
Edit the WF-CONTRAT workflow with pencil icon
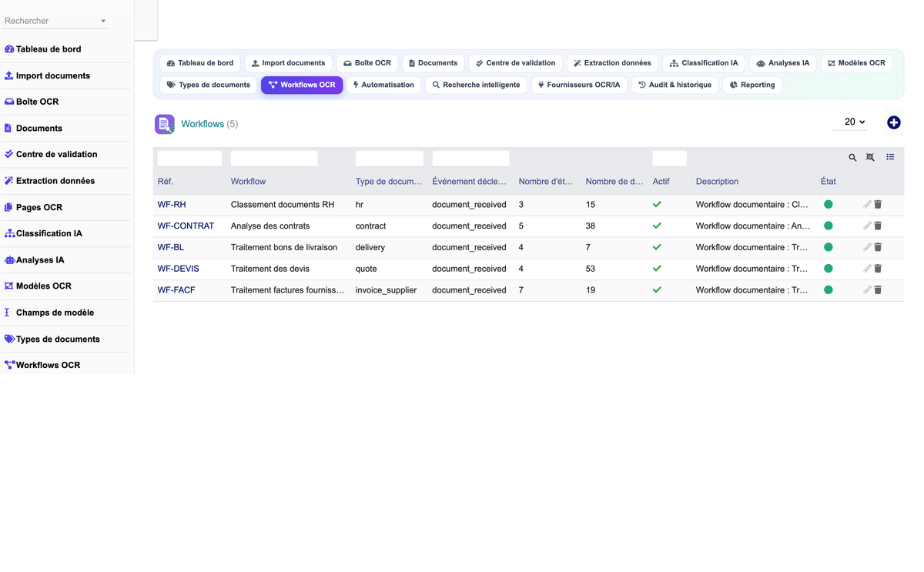click(x=867, y=226)
